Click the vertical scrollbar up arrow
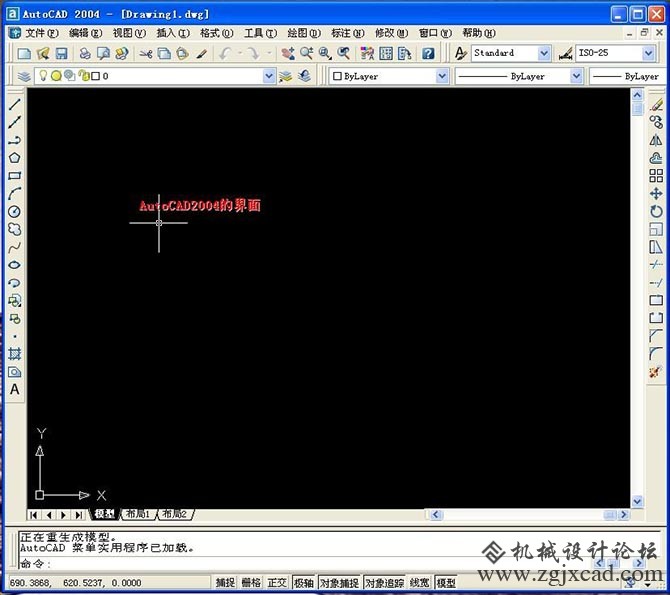Screen dimensions: 670x595 click(637, 95)
